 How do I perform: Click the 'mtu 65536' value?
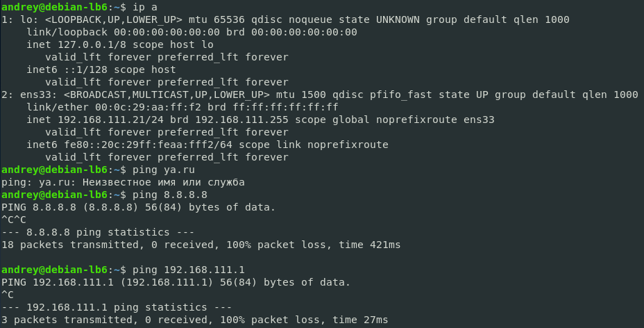tap(214, 19)
